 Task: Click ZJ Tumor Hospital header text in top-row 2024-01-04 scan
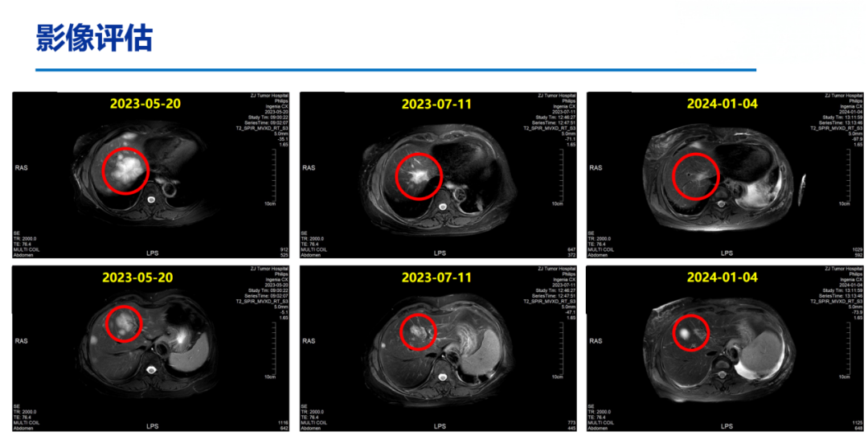844,95
